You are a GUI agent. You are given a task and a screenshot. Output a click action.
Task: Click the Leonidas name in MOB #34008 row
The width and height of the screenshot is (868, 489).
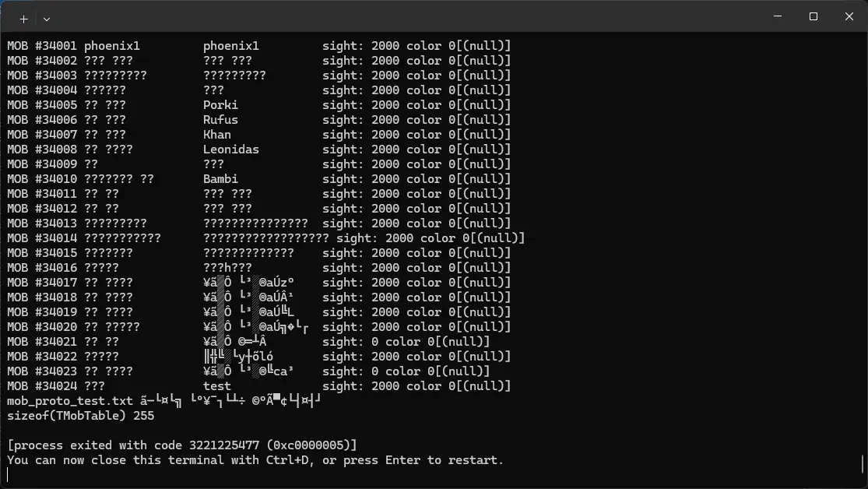(x=231, y=150)
